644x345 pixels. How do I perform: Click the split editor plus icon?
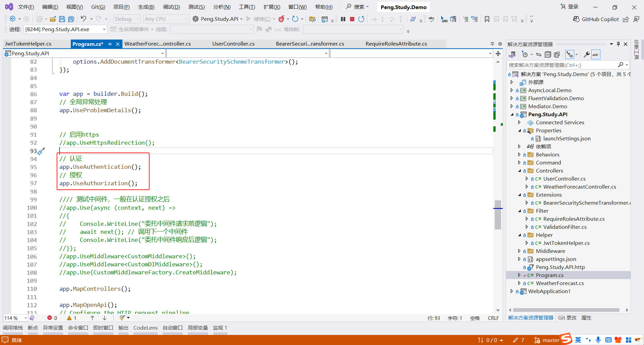pos(498,54)
